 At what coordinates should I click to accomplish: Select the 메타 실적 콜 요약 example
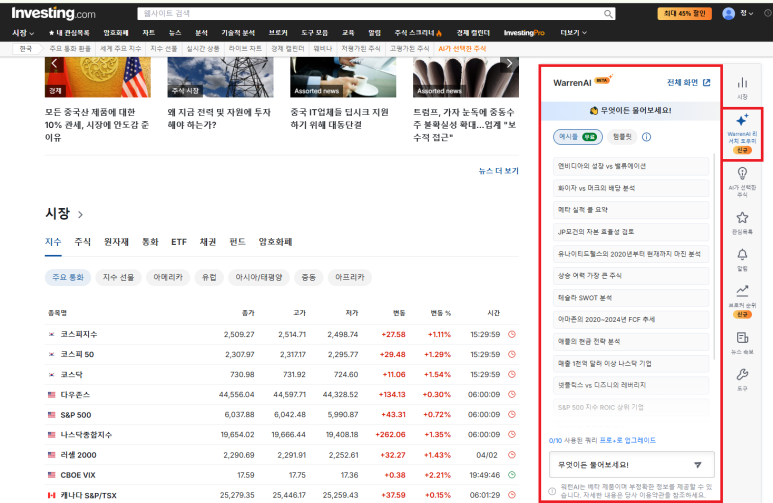[x=631, y=210]
